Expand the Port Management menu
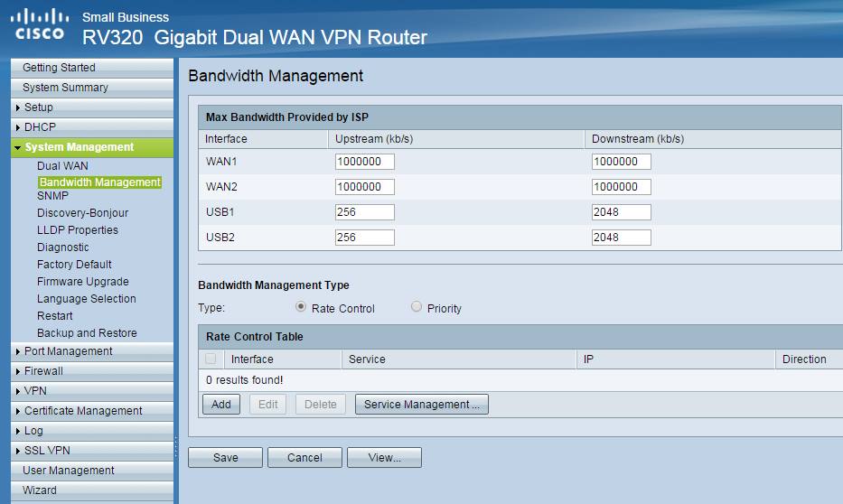The image size is (843, 504). point(92,351)
